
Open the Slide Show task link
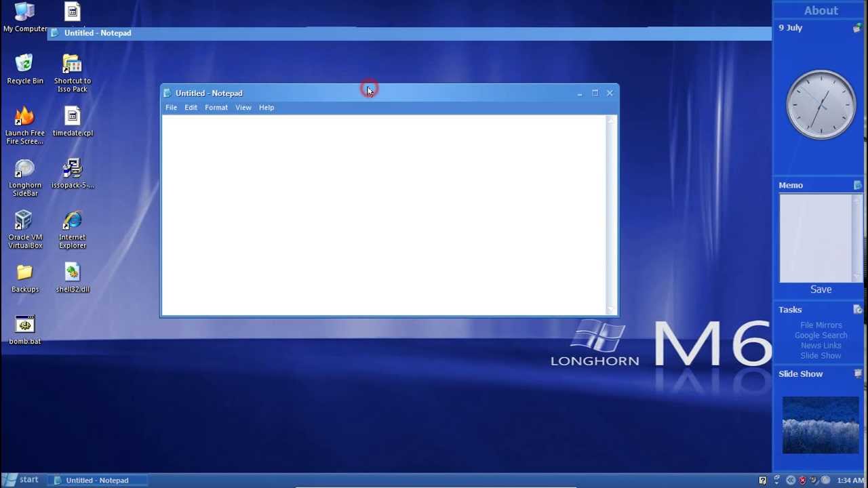pyautogui.click(x=821, y=356)
